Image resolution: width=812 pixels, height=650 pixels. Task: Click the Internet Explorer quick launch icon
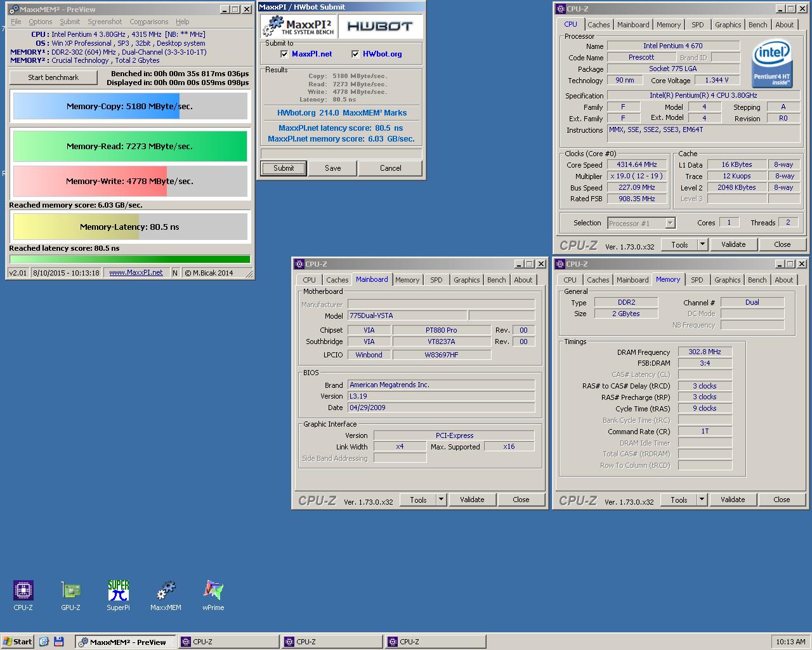(x=44, y=642)
